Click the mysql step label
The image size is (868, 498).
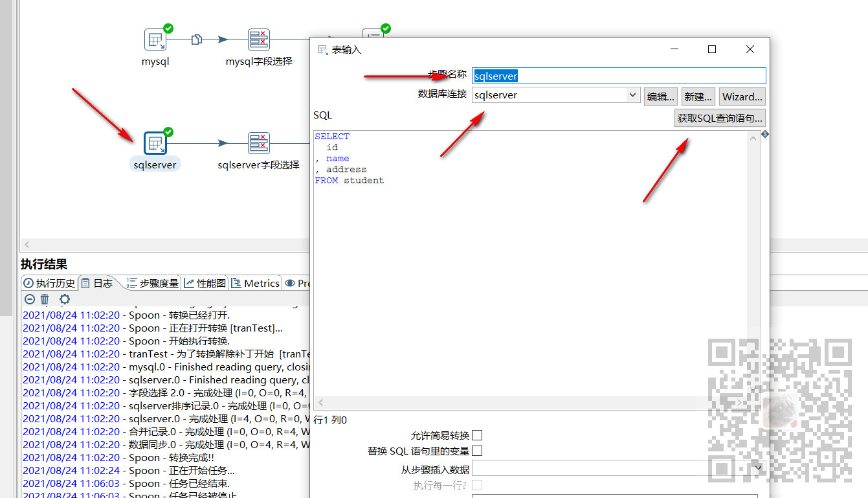point(155,62)
